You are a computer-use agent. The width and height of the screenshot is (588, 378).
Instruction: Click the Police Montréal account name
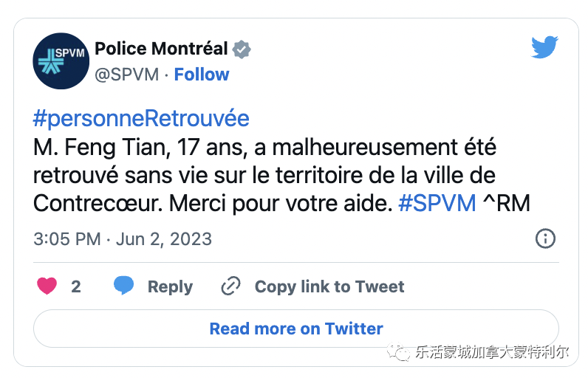[161, 49]
